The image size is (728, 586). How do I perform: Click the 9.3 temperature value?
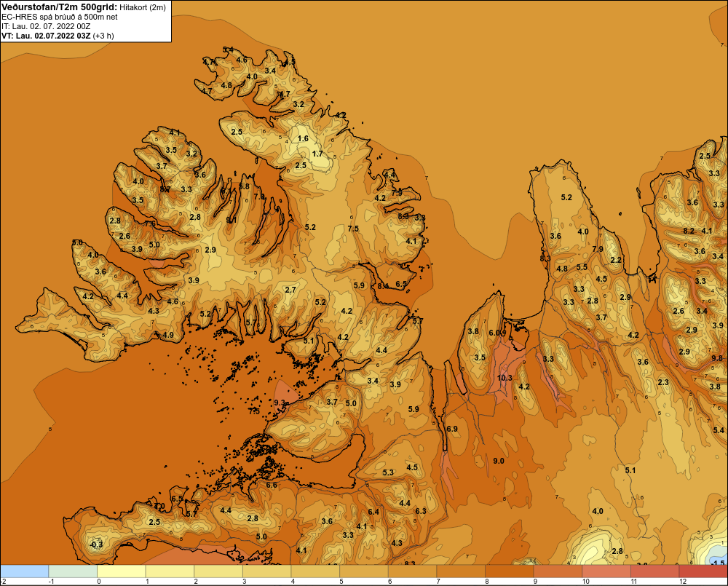point(280,403)
